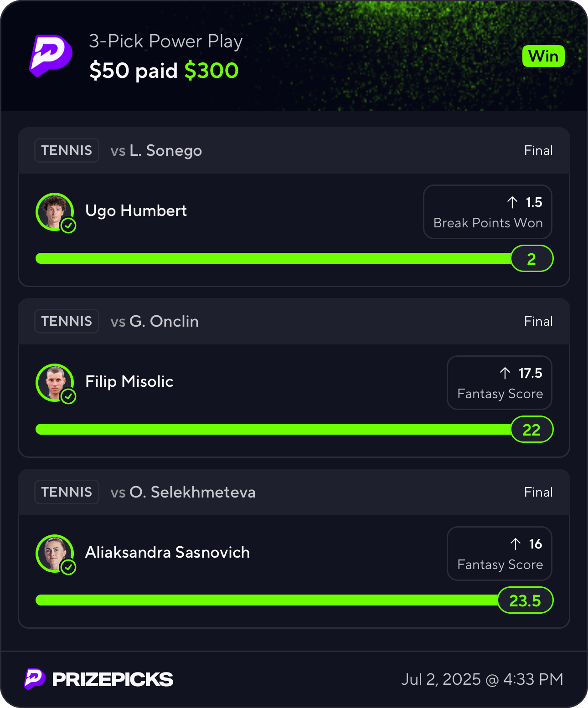Image resolution: width=588 pixels, height=708 pixels.
Task: Click the green checkmark on Sasnovich's avatar
Action: [x=68, y=567]
